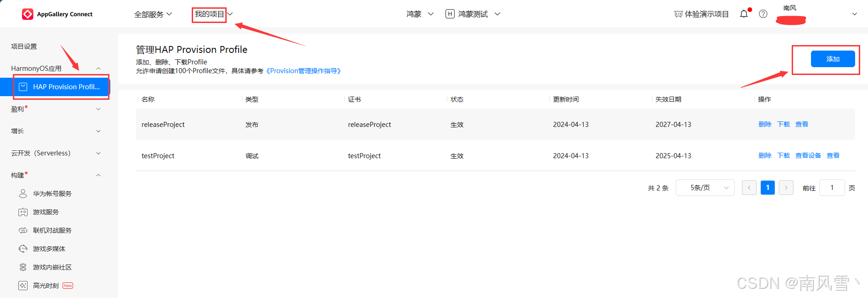868x298 pixels.
Task: Open 全部服务 dropdown menu
Action: [x=153, y=14]
